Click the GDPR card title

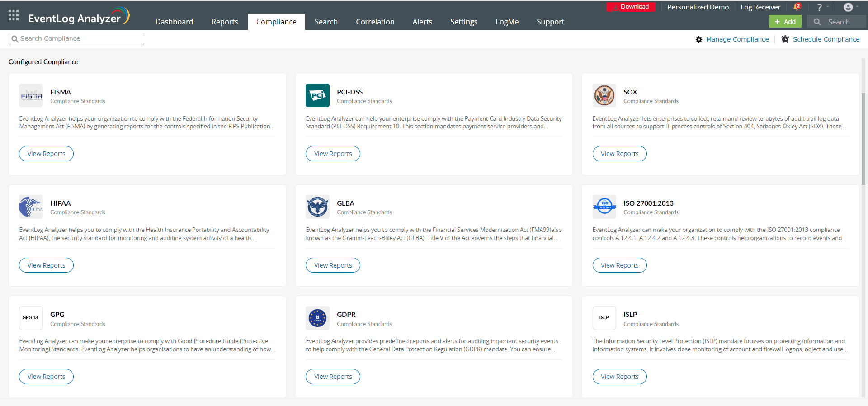[346, 315]
